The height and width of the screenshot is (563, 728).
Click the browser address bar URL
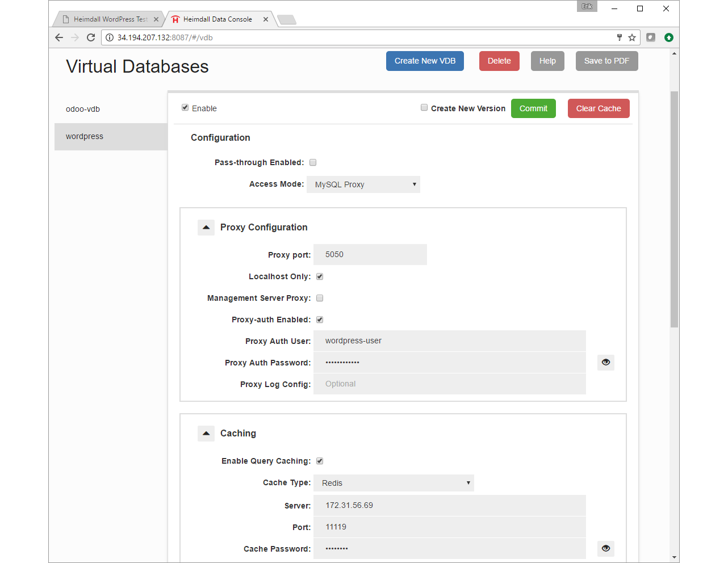[x=165, y=37]
